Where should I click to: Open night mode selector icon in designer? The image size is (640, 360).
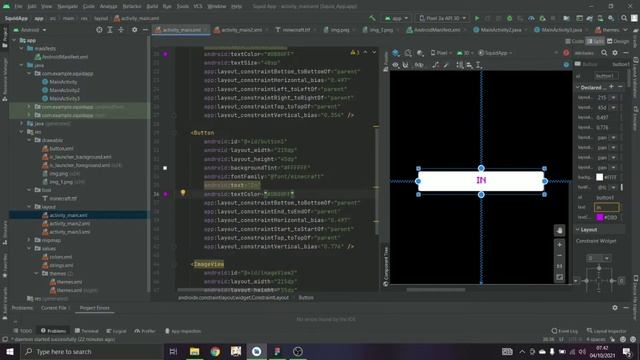pos(420,53)
